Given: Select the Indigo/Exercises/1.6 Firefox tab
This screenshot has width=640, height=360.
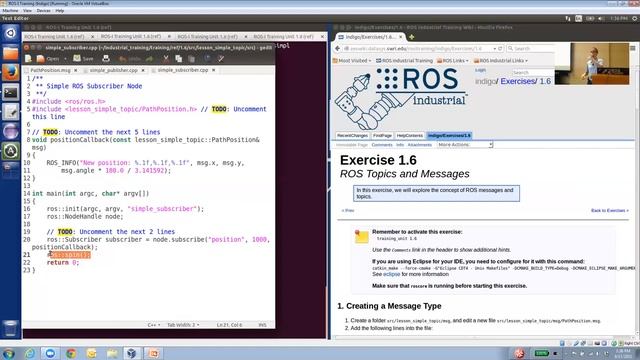Looking at the screenshot, I should 370,37.
